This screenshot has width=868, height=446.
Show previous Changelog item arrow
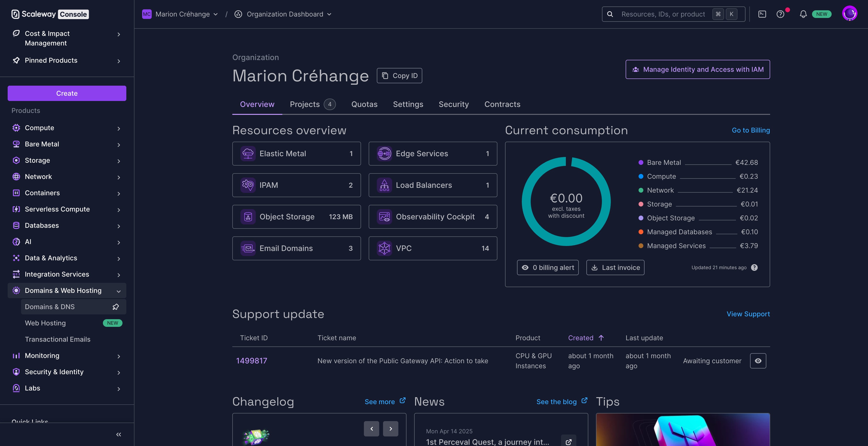(371, 429)
